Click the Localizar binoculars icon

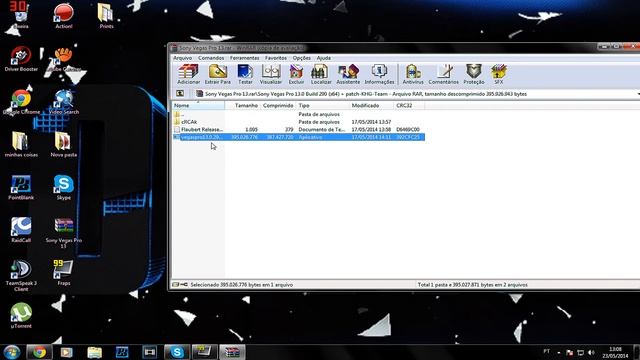coord(321,74)
